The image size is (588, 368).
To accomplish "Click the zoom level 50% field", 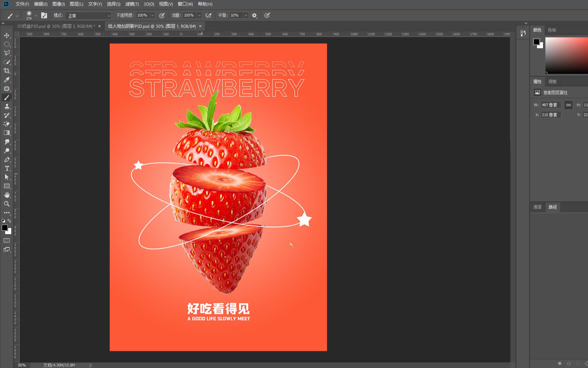I will tap(22, 365).
